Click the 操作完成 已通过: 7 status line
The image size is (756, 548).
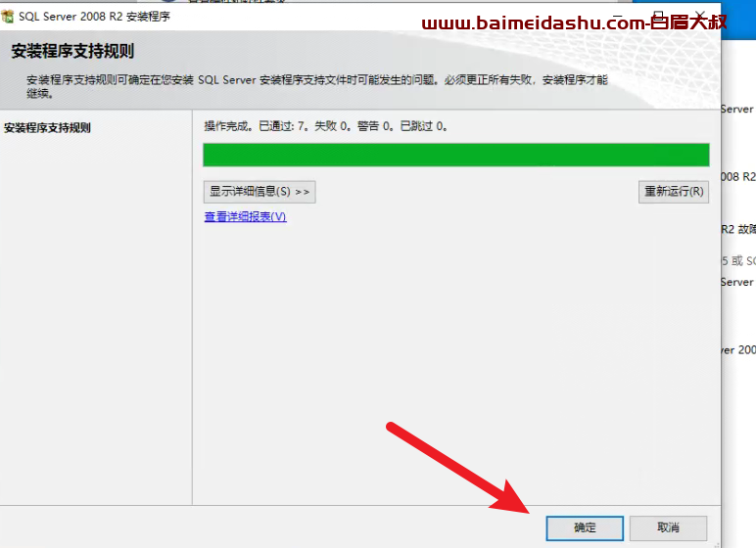click(326, 126)
